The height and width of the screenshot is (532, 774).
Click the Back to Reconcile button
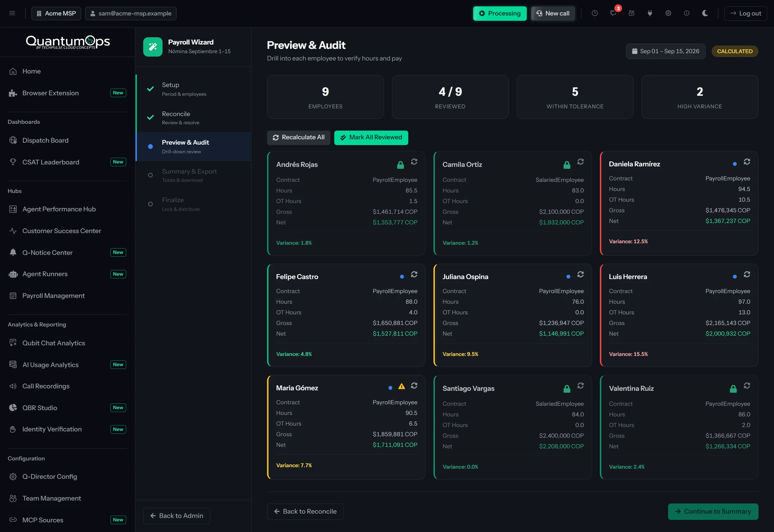point(305,511)
